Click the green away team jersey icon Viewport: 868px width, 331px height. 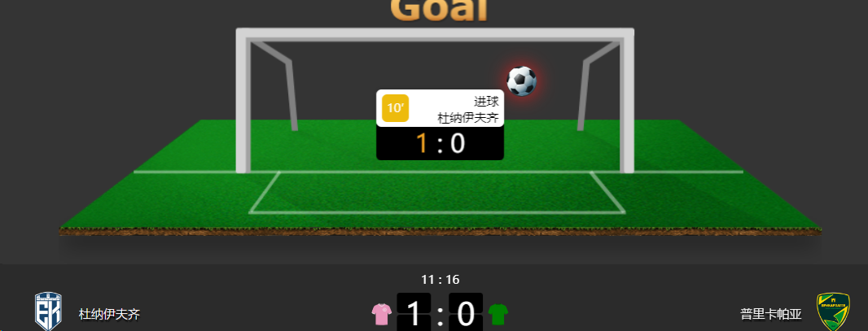498,315
